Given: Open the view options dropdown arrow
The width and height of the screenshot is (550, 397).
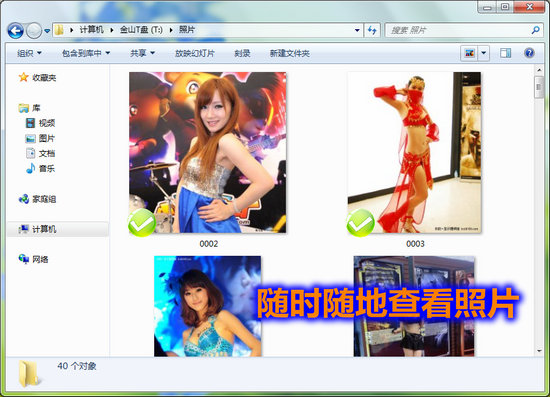Looking at the screenshot, I should (484, 53).
